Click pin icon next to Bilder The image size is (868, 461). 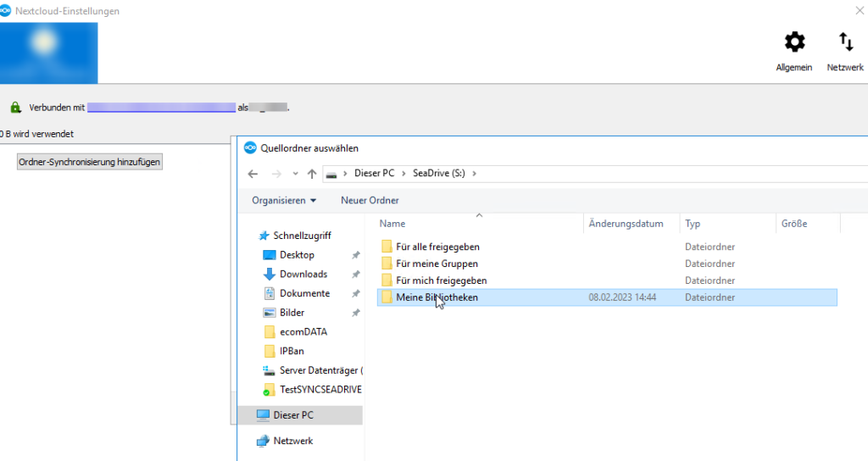356,314
